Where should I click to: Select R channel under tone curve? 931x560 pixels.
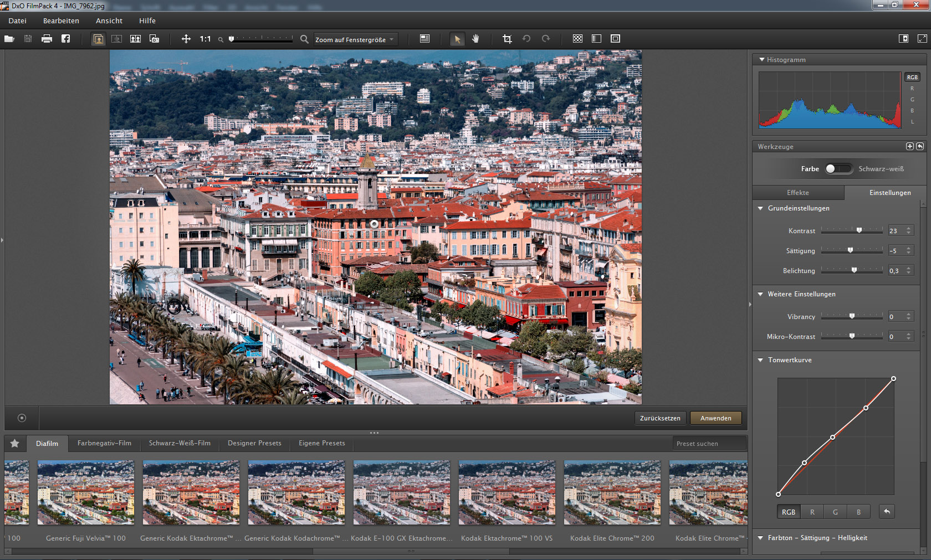(812, 512)
